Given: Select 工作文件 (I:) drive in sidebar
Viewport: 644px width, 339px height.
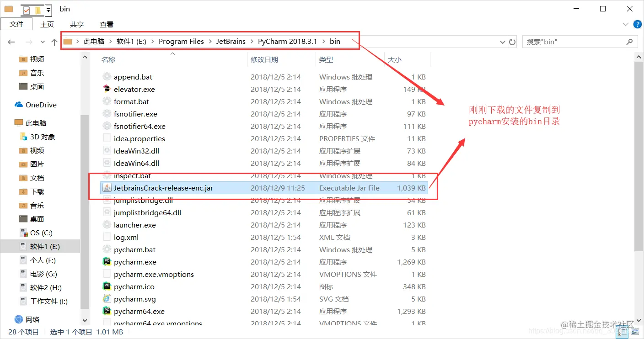Looking at the screenshot, I should coord(48,301).
